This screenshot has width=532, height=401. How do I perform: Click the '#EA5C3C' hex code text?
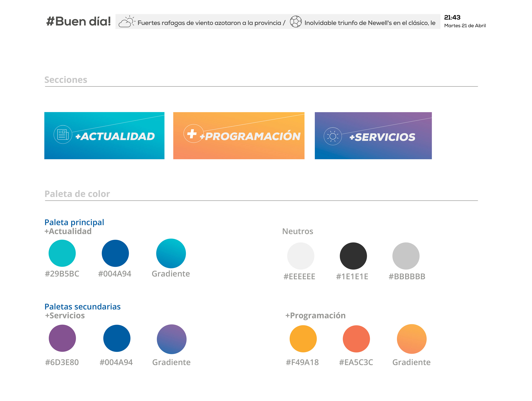356,362
